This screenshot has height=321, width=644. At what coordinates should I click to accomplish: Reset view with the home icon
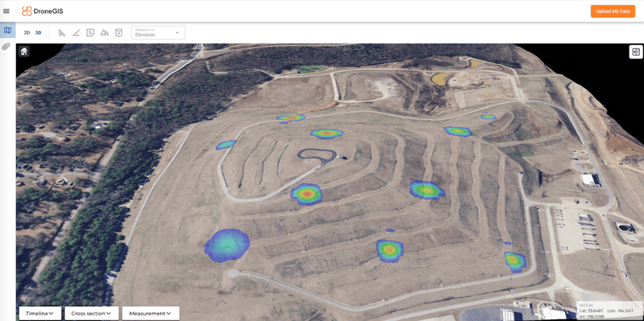click(24, 51)
